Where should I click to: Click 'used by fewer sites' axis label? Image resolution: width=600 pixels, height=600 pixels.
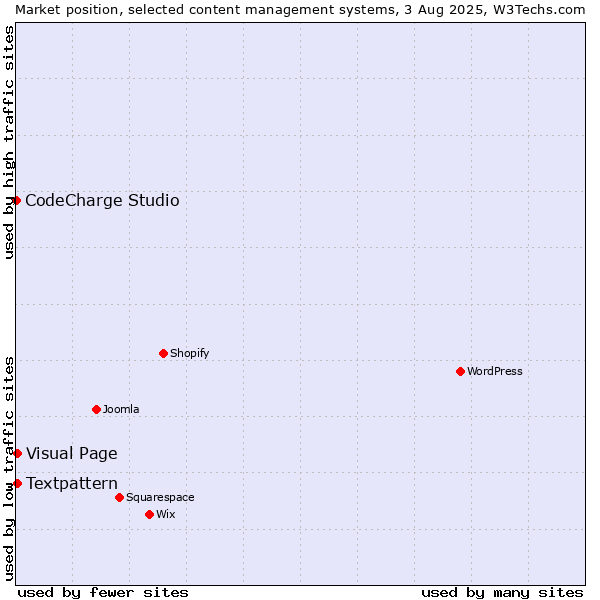(103, 593)
